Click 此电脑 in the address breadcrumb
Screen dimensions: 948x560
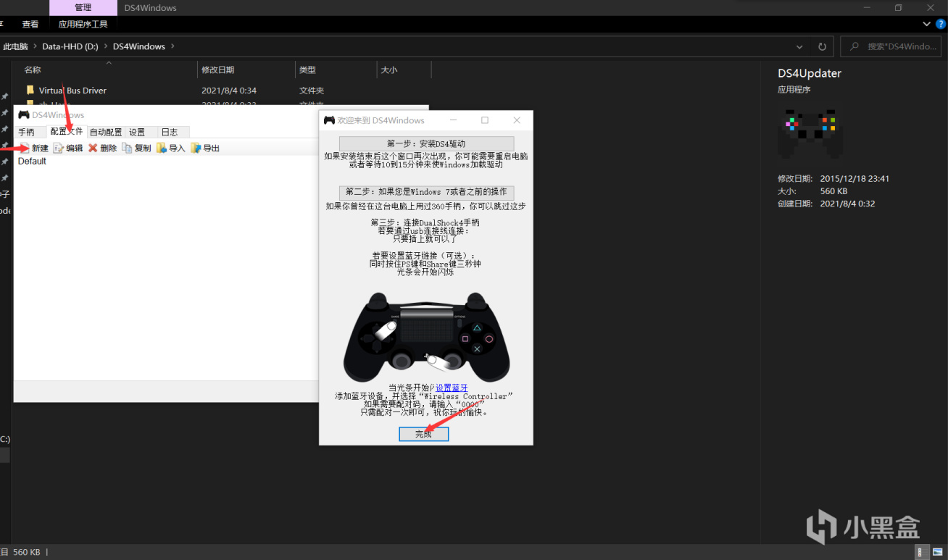pos(15,46)
